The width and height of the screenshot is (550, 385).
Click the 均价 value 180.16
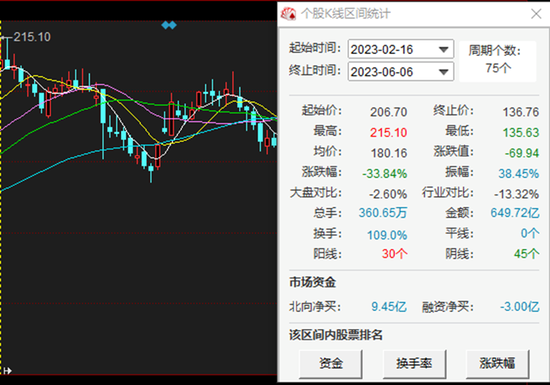tap(389, 153)
